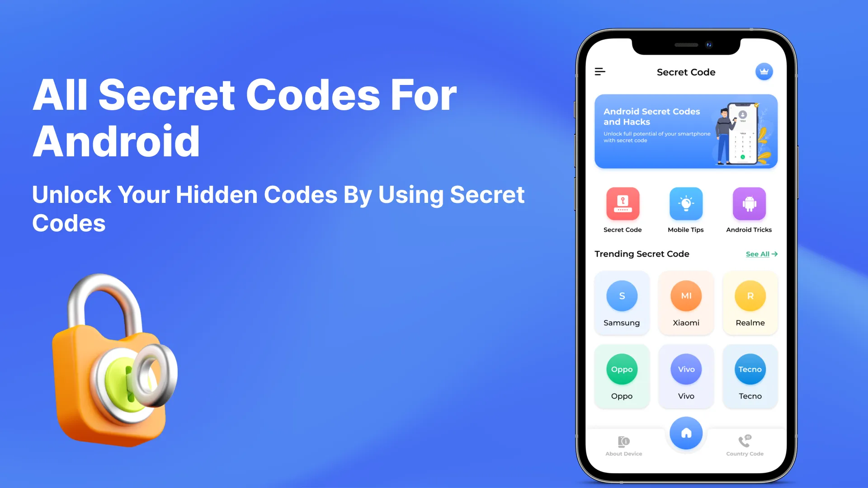Select Realme secret codes
This screenshot has height=488, width=868.
(750, 301)
